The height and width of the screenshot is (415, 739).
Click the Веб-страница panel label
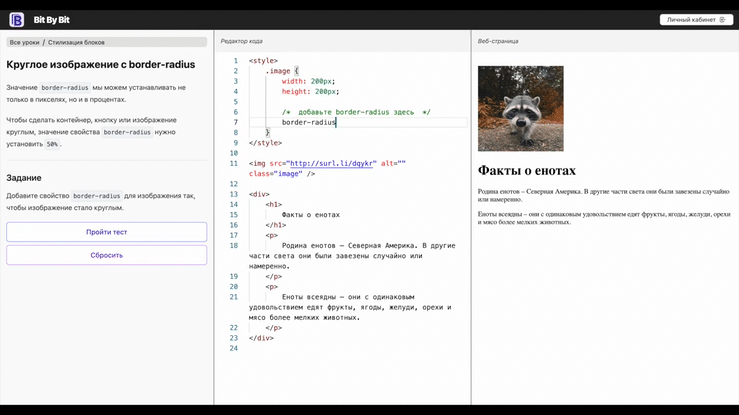pos(498,41)
